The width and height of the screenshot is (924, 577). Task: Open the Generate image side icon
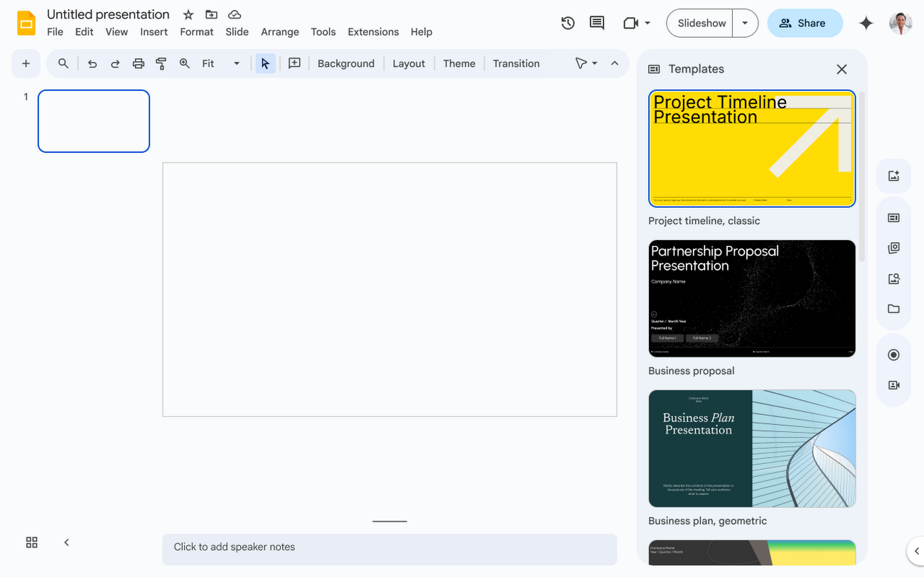893,176
